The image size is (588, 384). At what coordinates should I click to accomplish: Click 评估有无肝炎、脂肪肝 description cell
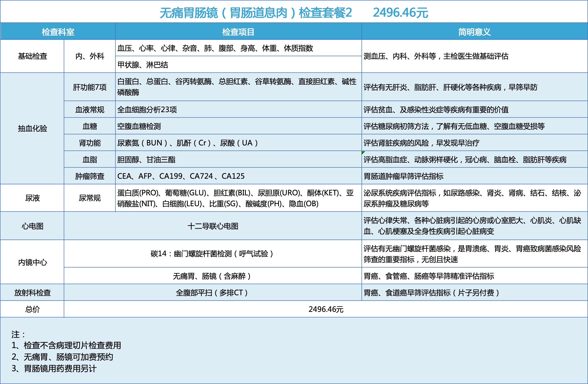point(475,87)
